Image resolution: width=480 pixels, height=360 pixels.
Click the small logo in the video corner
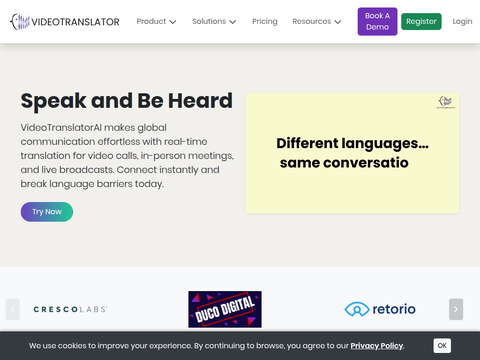446,102
